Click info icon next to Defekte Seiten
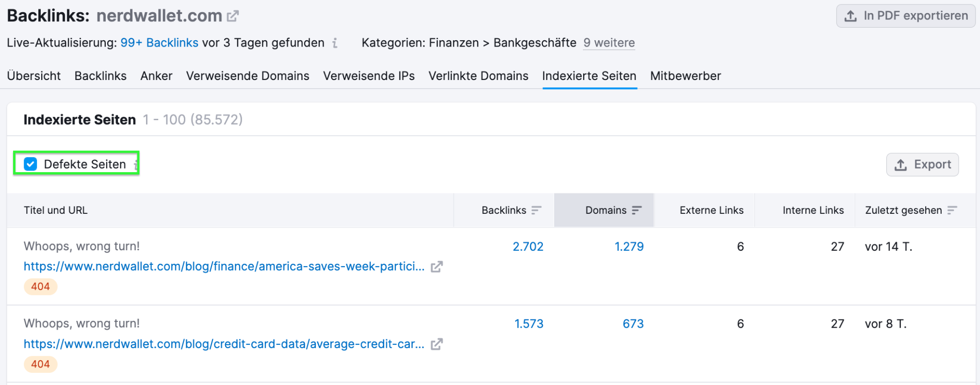Image resolution: width=980 pixels, height=385 pixels. (x=136, y=165)
